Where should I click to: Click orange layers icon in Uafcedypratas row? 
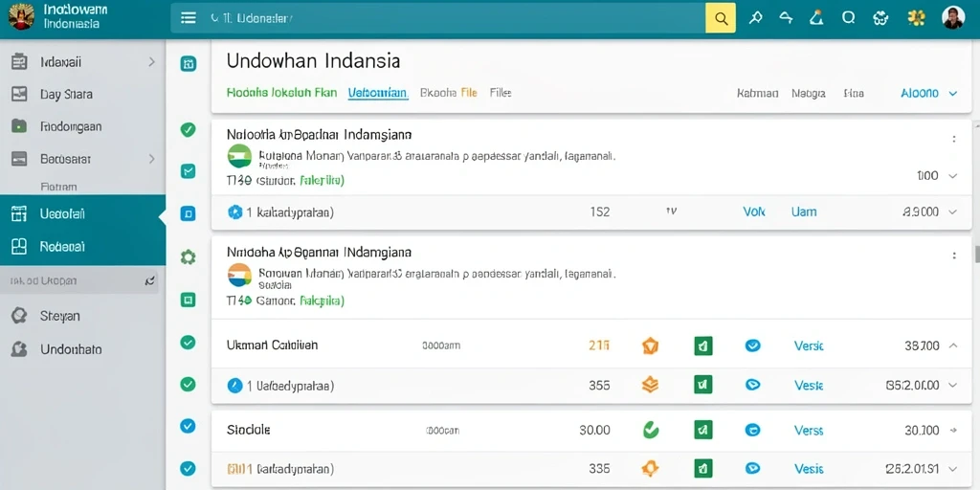(x=650, y=385)
